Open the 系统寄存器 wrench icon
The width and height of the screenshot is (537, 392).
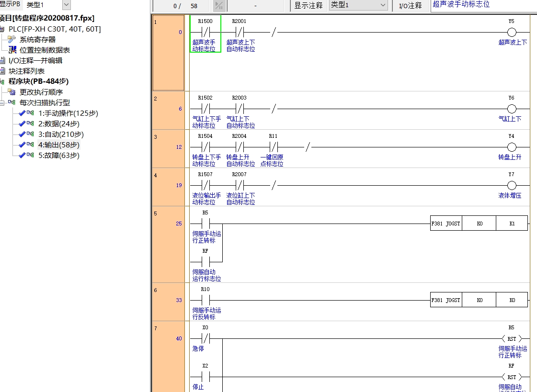[x=11, y=39]
